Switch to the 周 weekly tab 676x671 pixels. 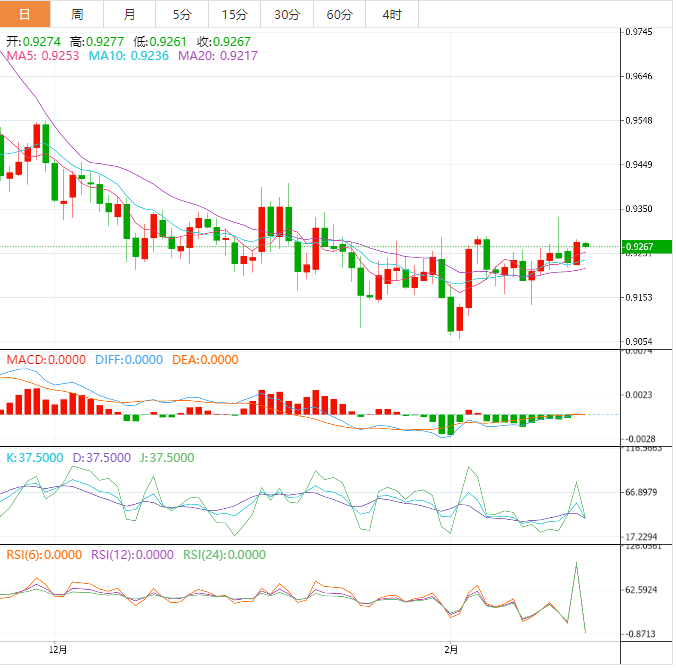(x=78, y=14)
